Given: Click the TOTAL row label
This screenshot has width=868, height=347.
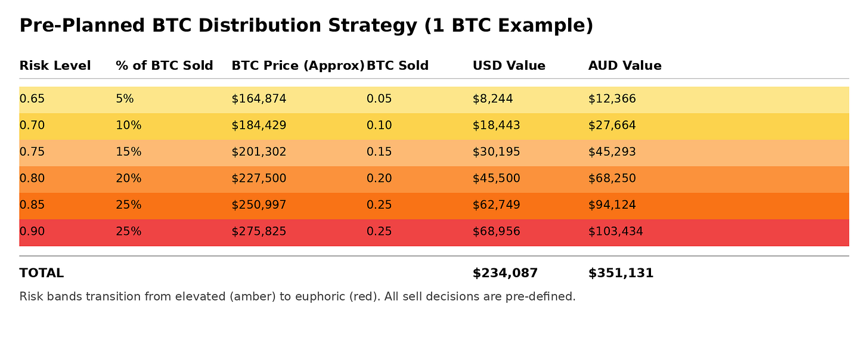Looking at the screenshot, I should pyautogui.click(x=41, y=273).
